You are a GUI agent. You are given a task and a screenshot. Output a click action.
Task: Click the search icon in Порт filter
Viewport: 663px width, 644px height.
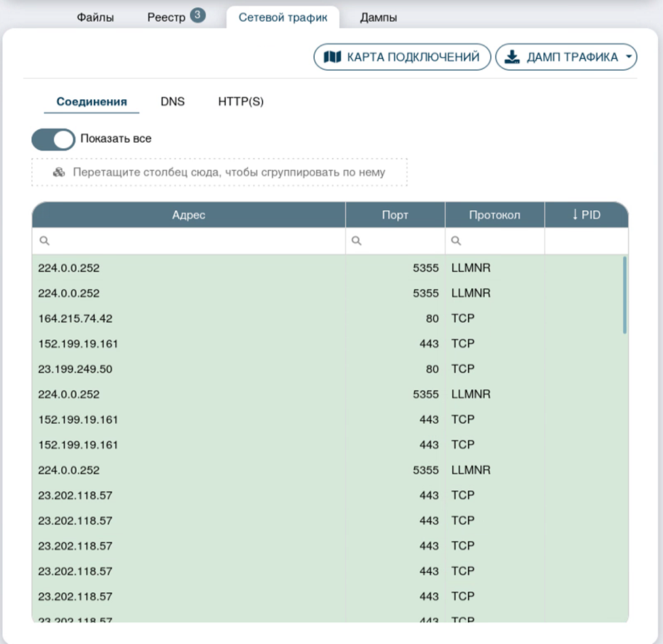(357, 241)
